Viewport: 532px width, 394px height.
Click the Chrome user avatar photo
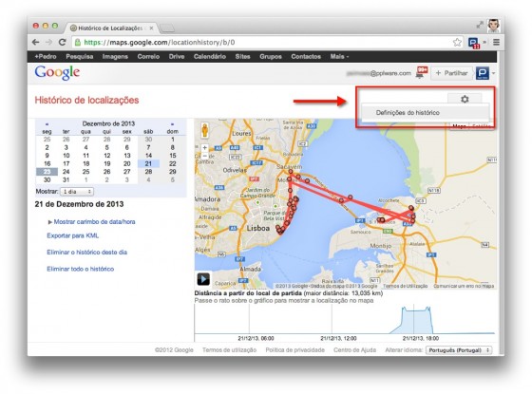pyautogui.click(x=494, y=26)
